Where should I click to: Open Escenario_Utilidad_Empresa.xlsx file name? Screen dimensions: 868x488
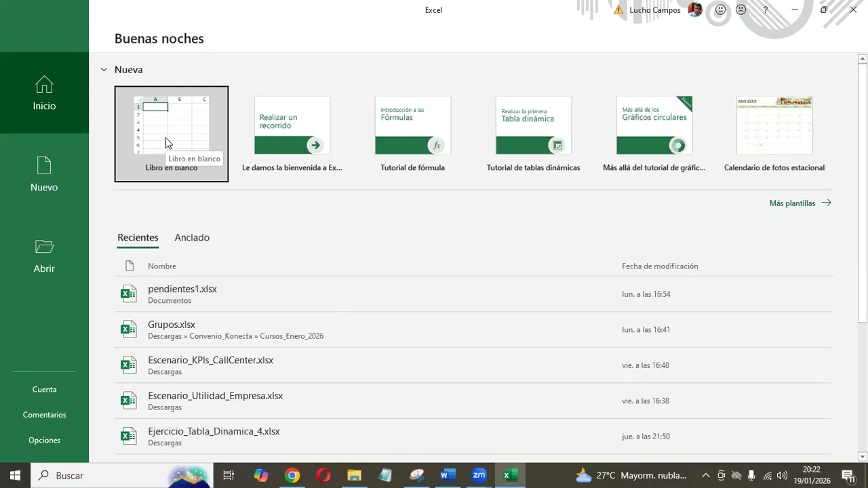pos(216,396)
